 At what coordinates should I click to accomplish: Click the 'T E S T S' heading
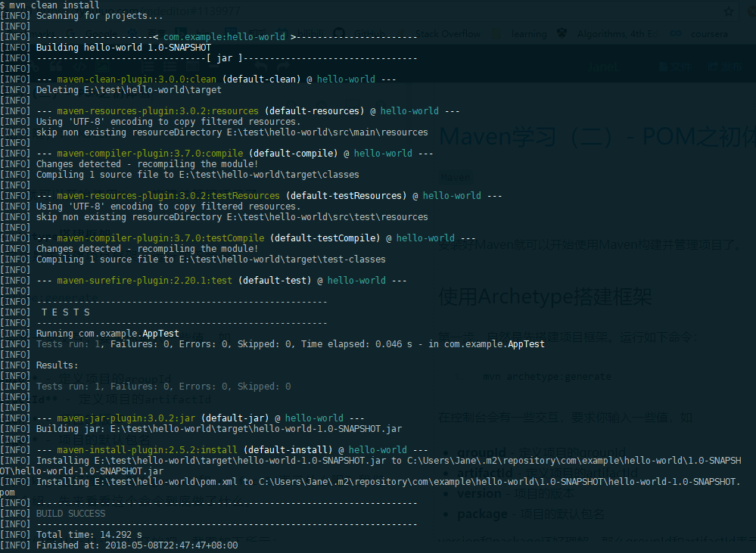[x=66, y=312]
